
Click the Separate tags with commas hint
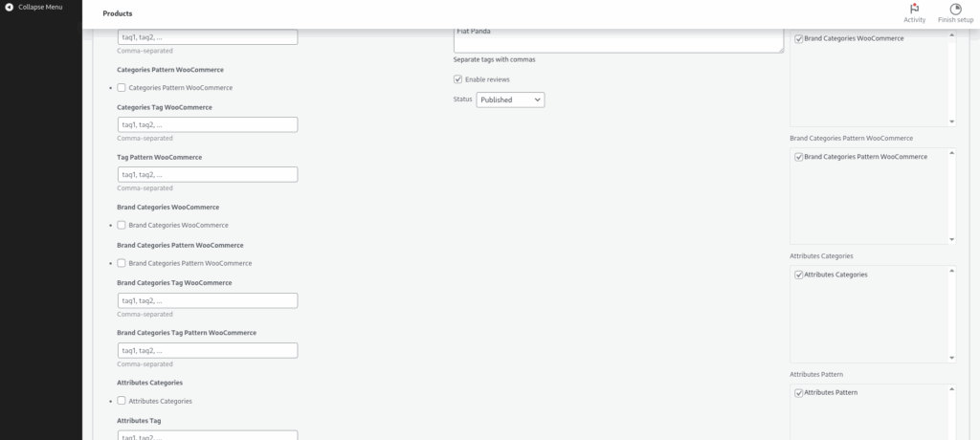point(494,59)
